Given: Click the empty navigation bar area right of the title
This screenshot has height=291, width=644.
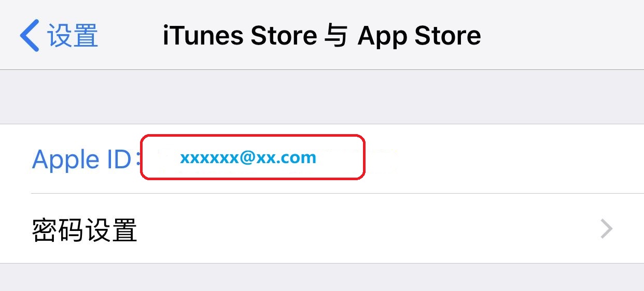Looking at the screenshot, I should pyautogui.click(x=563, y=35).
